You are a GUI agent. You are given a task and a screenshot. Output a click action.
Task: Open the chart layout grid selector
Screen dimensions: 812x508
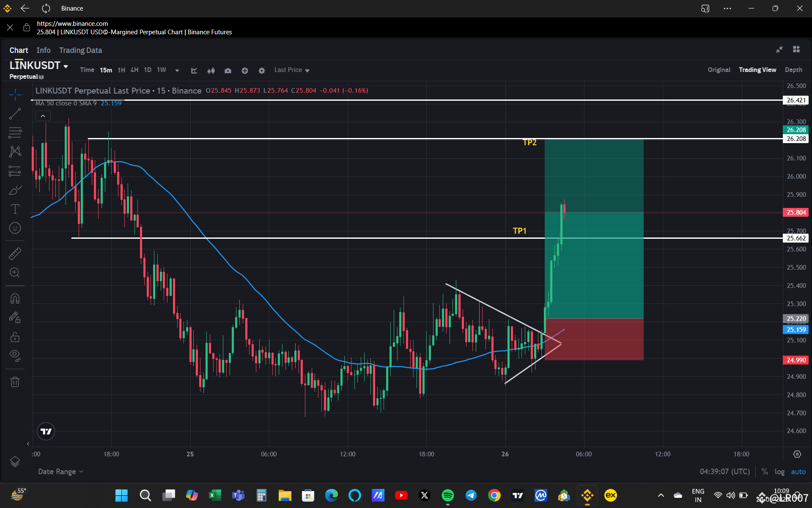pos(796,50)
